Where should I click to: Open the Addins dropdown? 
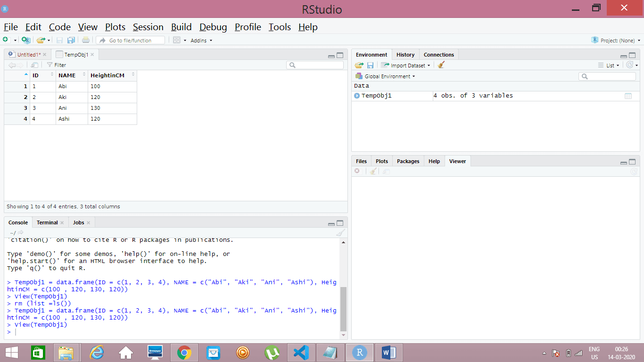coord(201,41)
